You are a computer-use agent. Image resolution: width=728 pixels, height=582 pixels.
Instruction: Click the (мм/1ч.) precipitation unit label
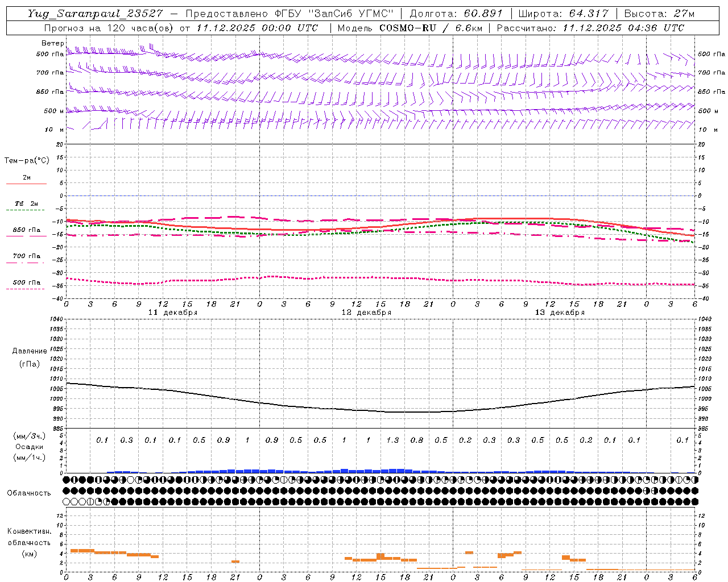click(x=30, y=458)
